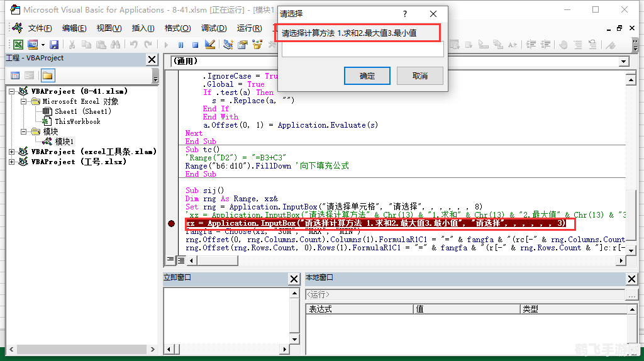Click the 确定 button in the dialog

point(367,76)
